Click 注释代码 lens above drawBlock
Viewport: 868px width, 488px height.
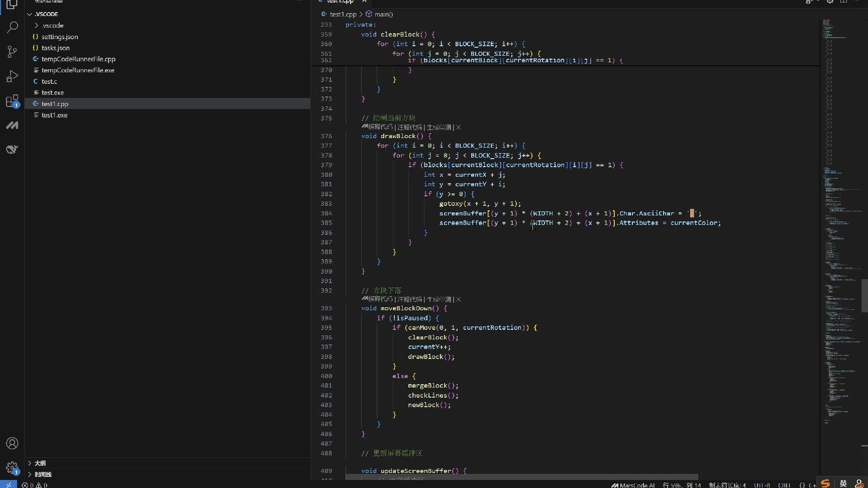coord(409,128)
